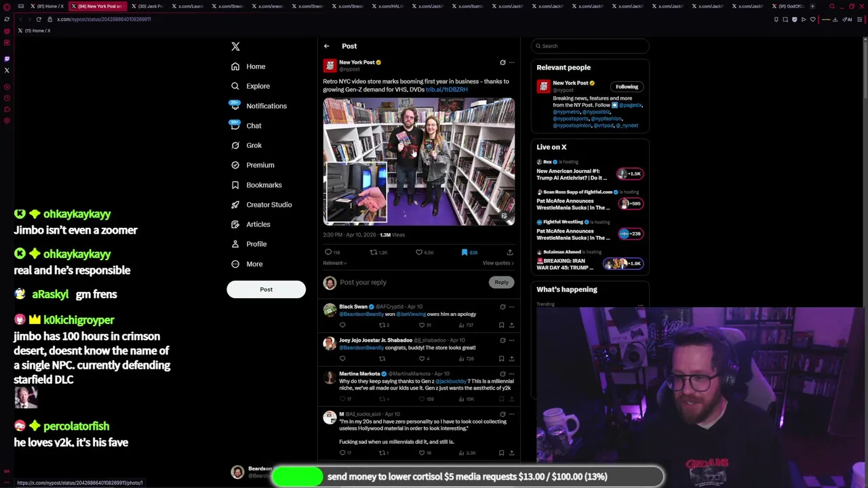Reply icon under Black Swan's comment

342,325
